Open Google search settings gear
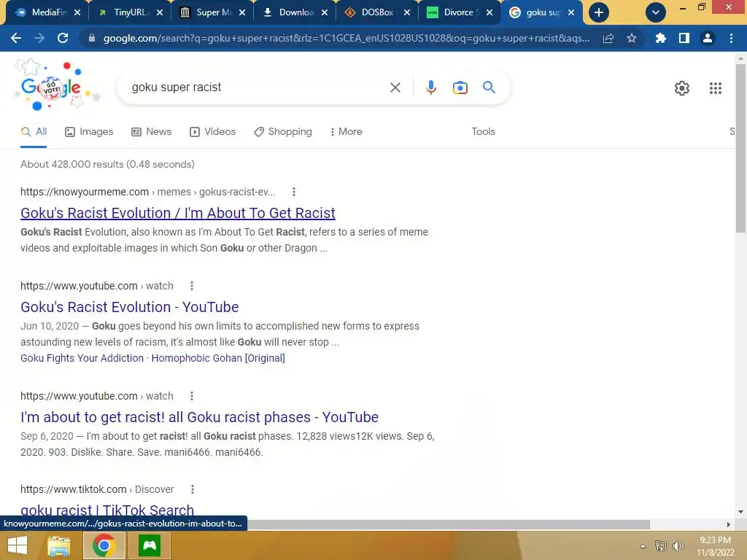Screen dimensions: 747x560 click(682, 88)
